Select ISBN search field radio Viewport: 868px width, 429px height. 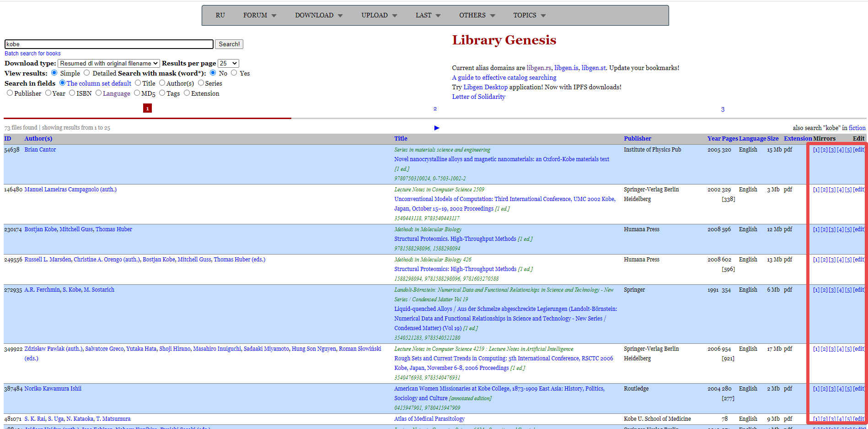72,93
